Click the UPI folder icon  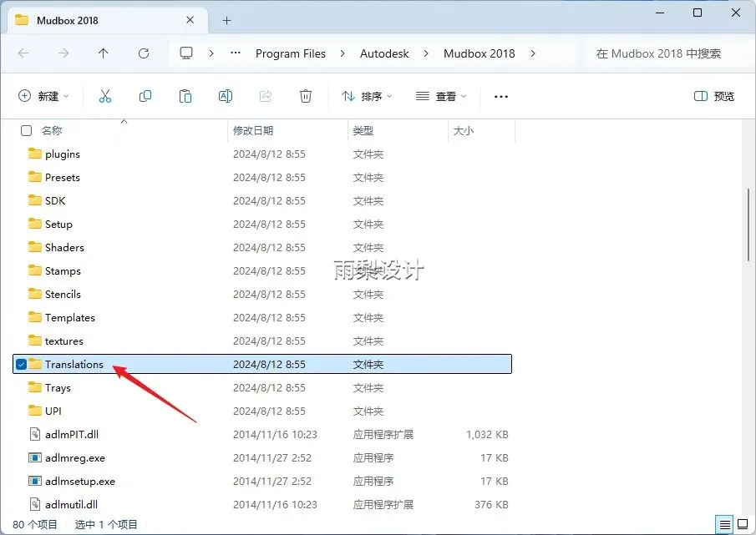pyautogui.click(x=35, y=411)
